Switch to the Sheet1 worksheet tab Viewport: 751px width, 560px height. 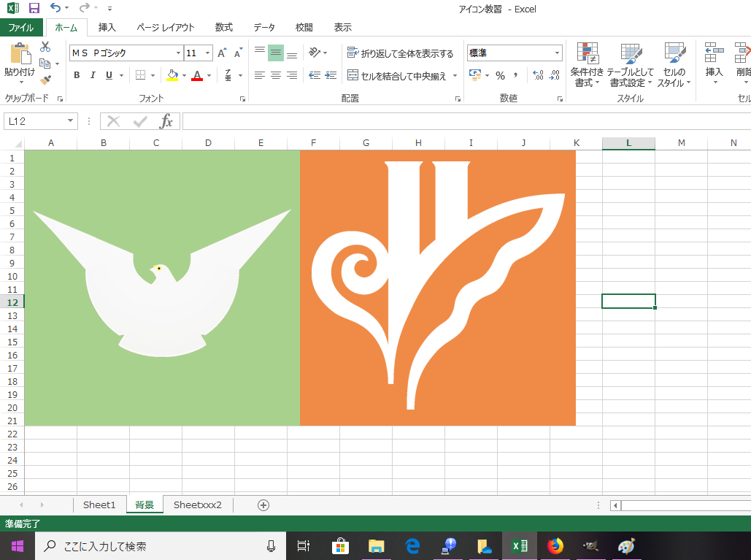pos(99,505)
